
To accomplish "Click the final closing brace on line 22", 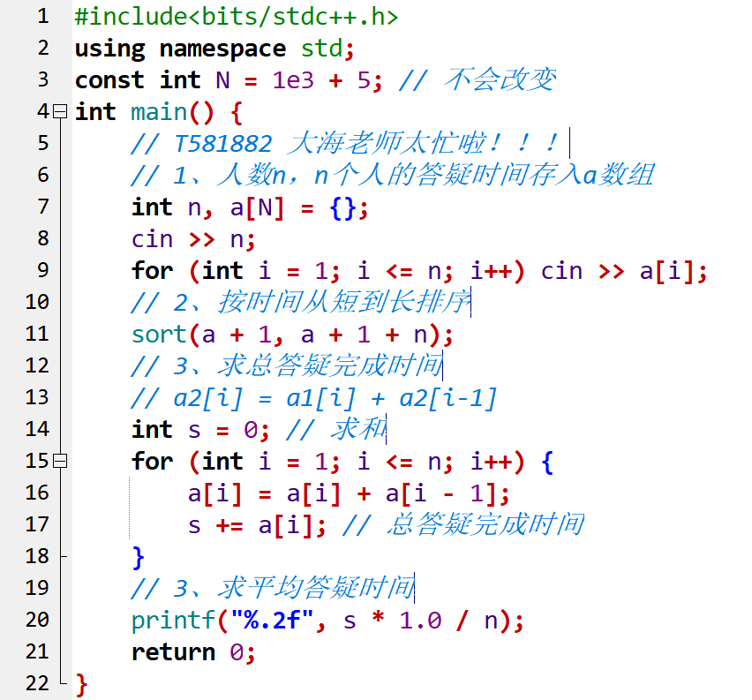I will click(81, 684).
